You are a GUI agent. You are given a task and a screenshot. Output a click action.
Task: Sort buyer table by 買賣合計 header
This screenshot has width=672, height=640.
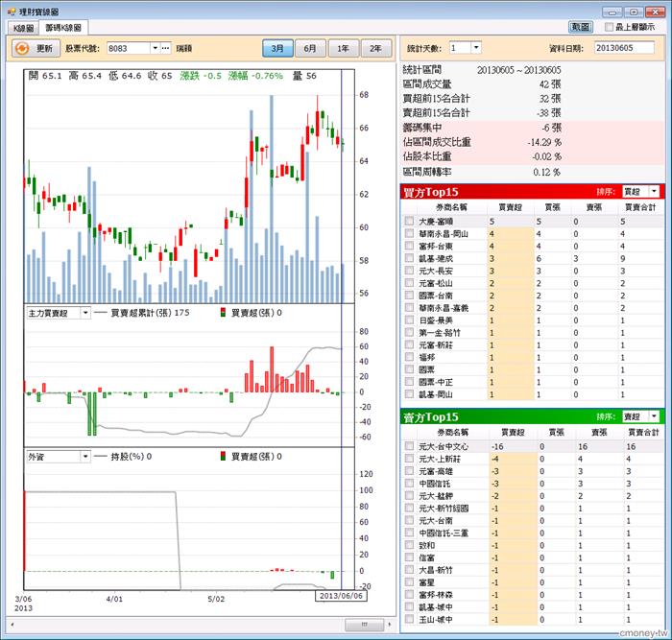[x=640, y=207]
